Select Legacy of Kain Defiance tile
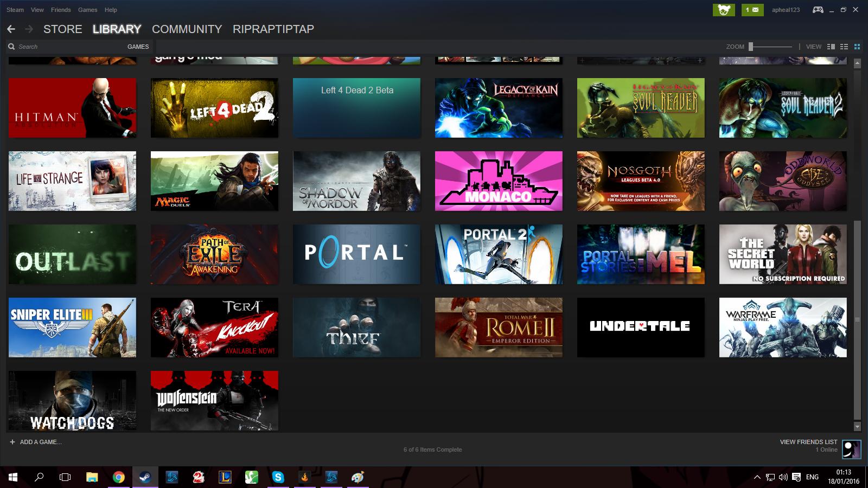Viewport: 868px width, 488px height. pyautogui.click(x=499, y=108)
